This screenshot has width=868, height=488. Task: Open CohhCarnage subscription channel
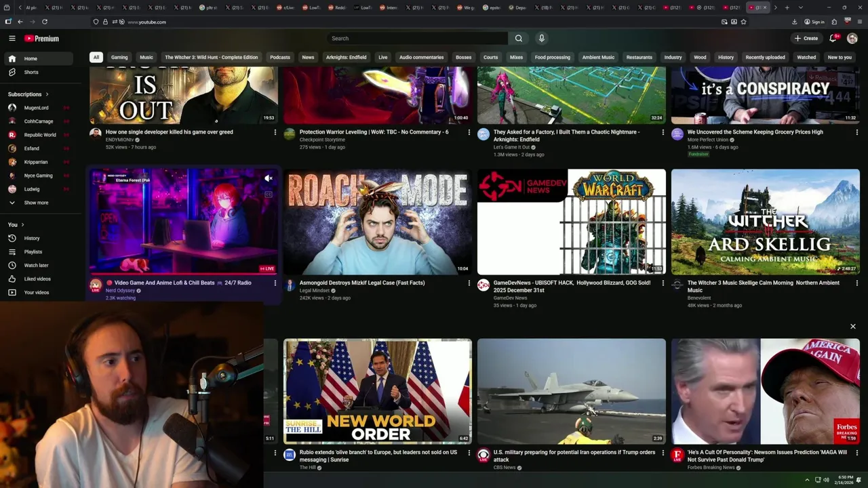pyautogui.click(x=39, y=121)
